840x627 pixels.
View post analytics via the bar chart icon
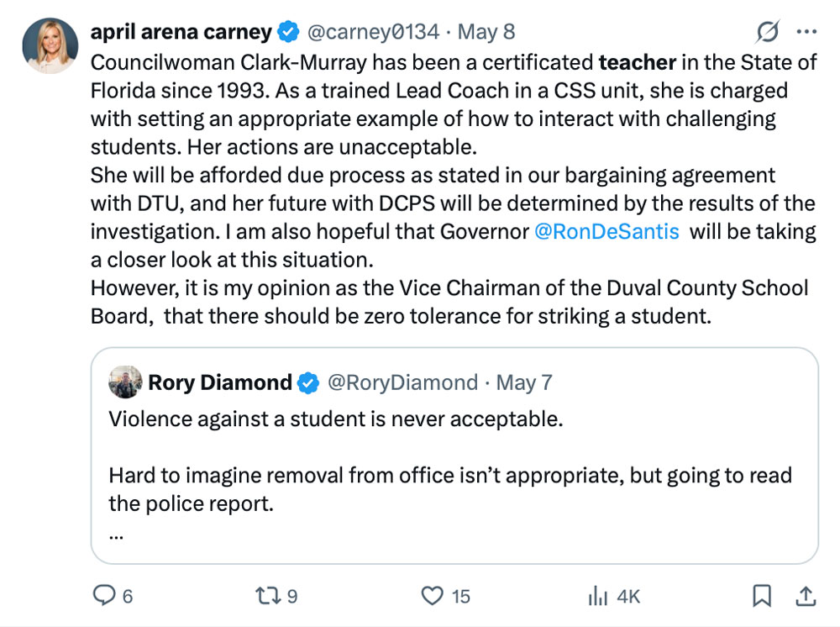[x=598, y=595]
